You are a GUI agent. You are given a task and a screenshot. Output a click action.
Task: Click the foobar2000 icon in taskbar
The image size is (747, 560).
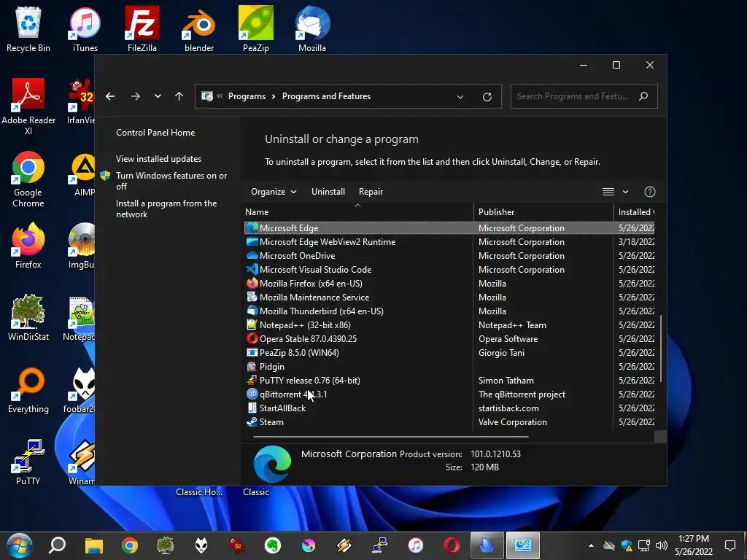[x=201, y=545]
